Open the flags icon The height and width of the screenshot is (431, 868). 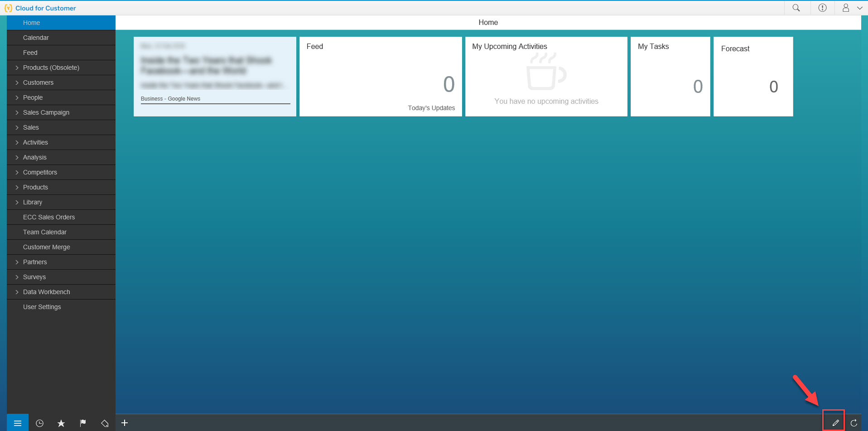point(83,423)
